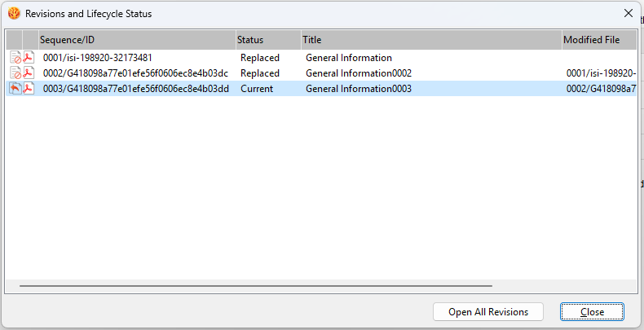The width and height of the screenshot is (644, 330).
Task: Select the 0001/isi-198920-32173481 row
Action: (x=321, y=58)
